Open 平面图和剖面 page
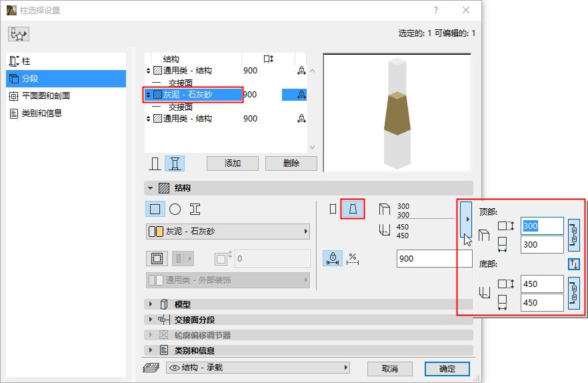The image size is (588, 383). click(66, 96)
